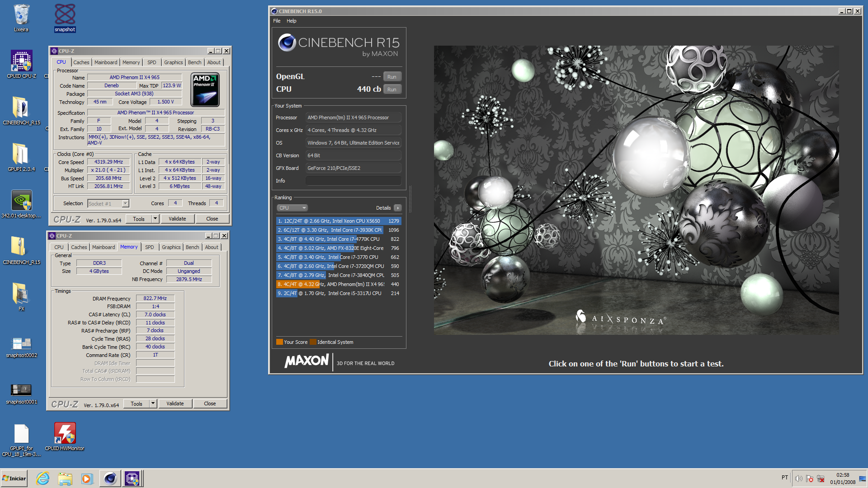The image size is (868, 488).
Task: Click the Iniciar start button
Action: tap(14, 479)
